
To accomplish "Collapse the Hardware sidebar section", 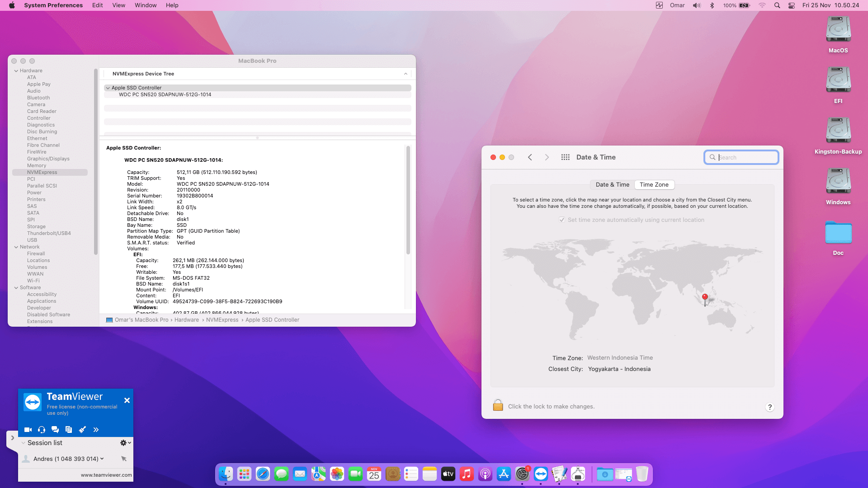I will click(x=16, y=71).
